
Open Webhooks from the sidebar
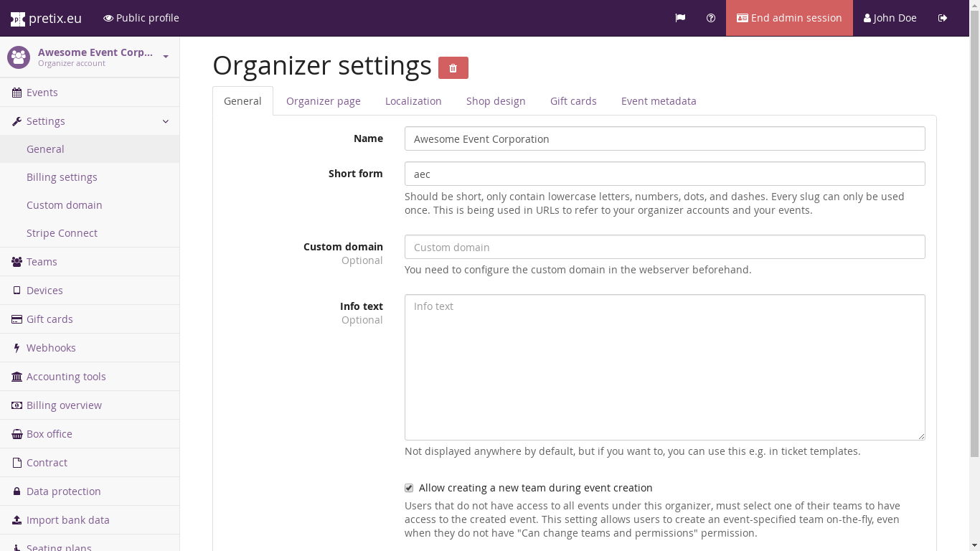51,348
